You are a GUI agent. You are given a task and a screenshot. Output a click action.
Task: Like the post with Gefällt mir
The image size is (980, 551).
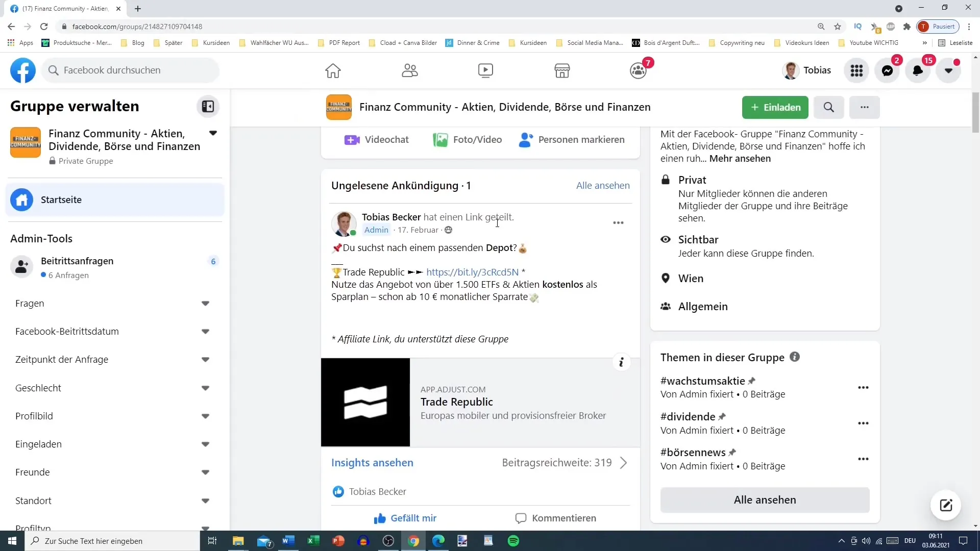pos(405,518)
